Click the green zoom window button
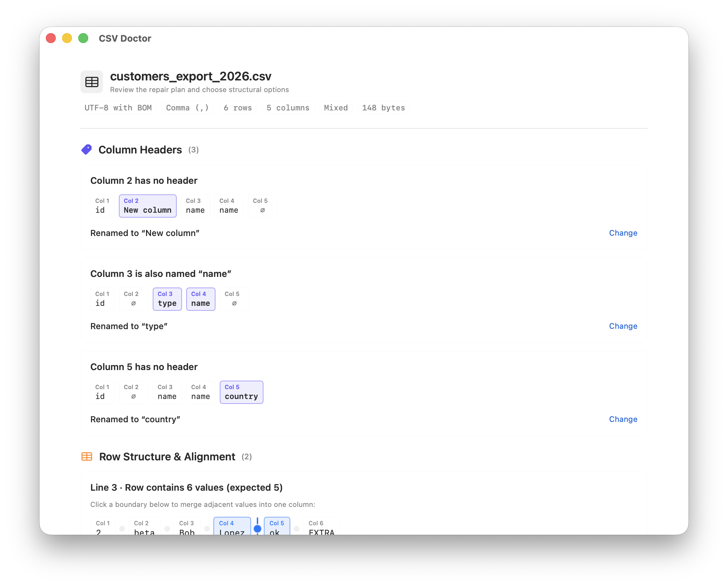This screenshot has height=587, width=728. pyautogui.click(x=83, y=38)
